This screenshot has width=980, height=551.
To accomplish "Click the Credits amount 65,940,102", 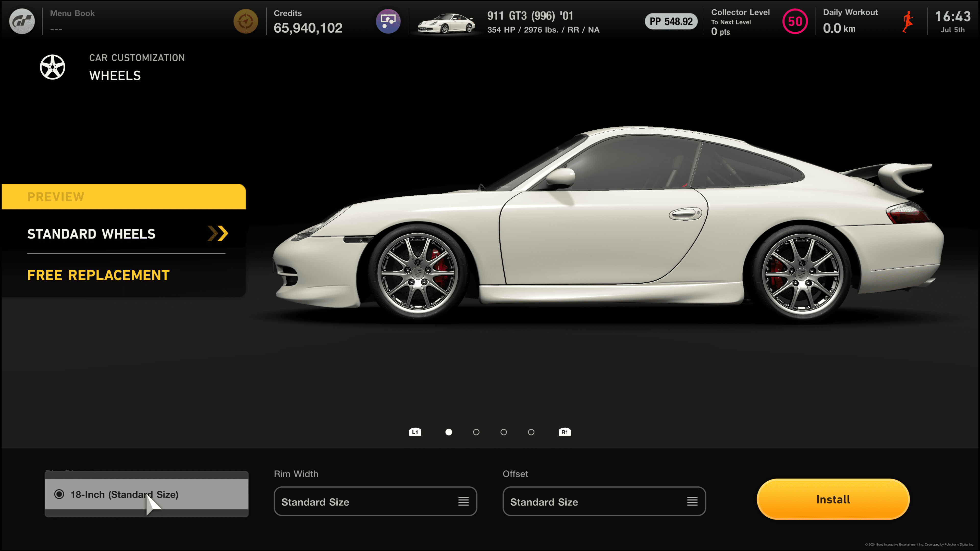I will click(x=308, y=28).
